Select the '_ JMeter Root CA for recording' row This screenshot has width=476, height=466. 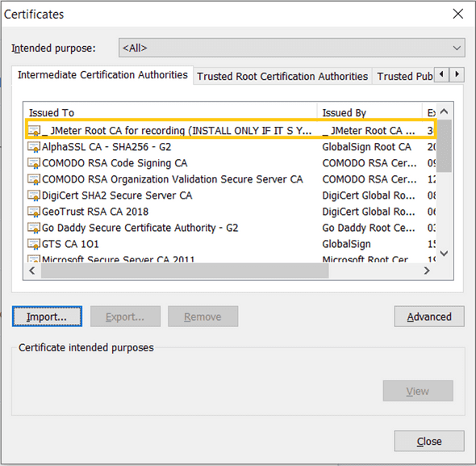[x=231, y=129]
